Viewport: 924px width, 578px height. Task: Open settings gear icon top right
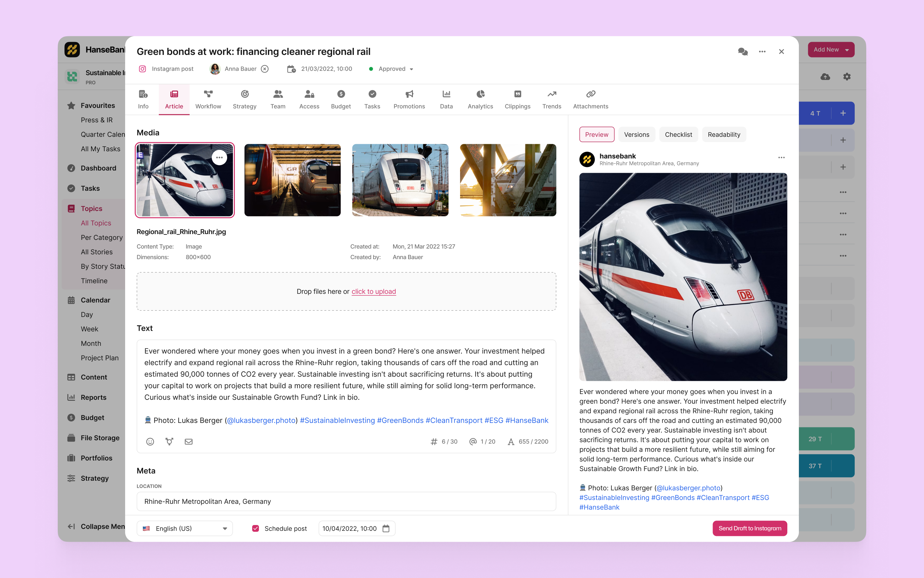point(846,76)
